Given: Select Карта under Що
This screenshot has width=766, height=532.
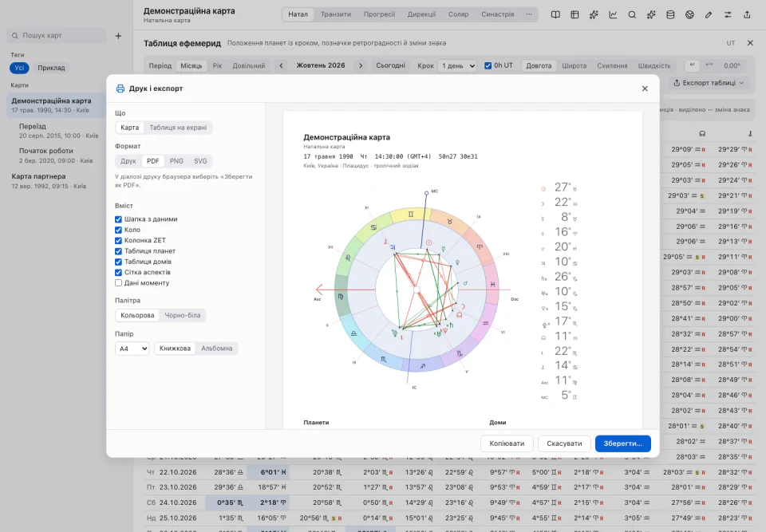Looking at the screenshot, I should (x=129, y=128).
